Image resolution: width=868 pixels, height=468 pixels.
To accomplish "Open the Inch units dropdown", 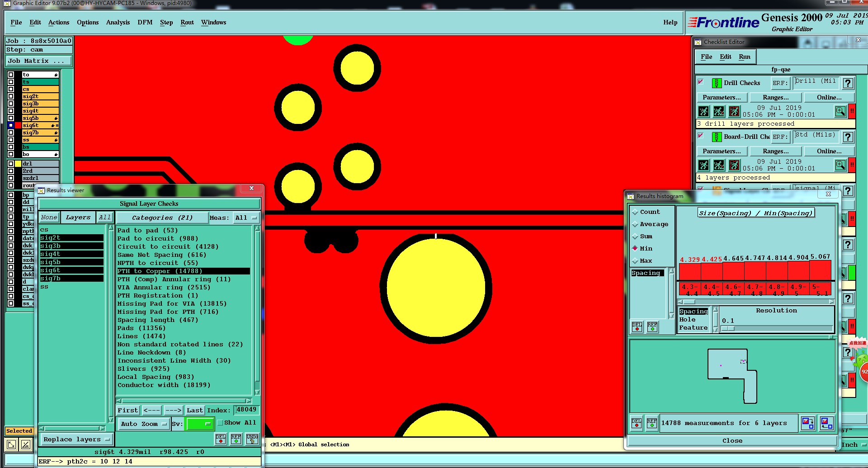I will [853, 445].
